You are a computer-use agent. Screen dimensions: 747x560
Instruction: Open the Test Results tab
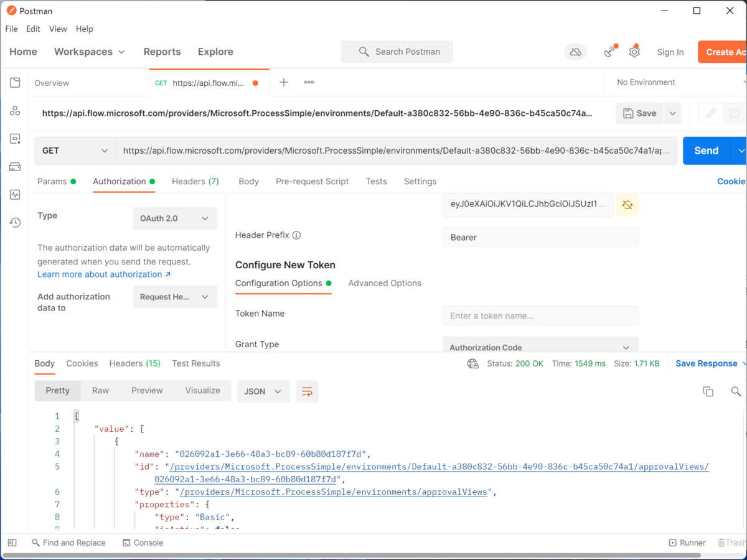click(196, 363)
